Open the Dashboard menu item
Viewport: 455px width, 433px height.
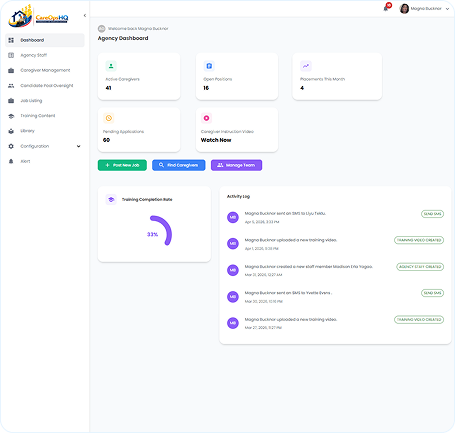click(45, 40)
